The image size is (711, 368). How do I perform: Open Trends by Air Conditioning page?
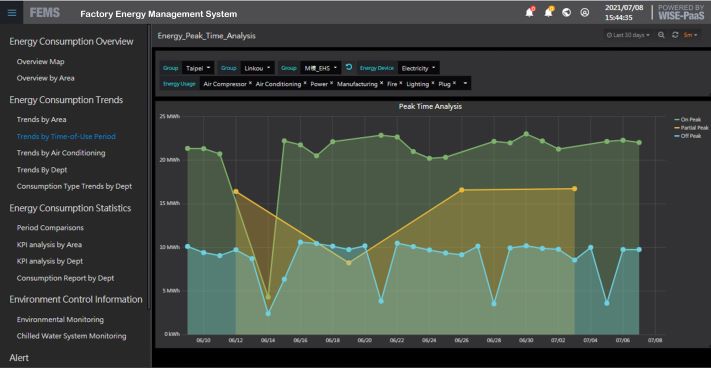[x=61, y=153]
